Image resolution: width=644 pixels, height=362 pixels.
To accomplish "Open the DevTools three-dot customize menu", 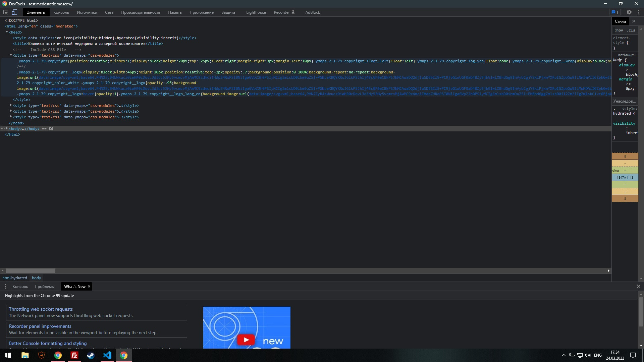I will coord(639,12).
